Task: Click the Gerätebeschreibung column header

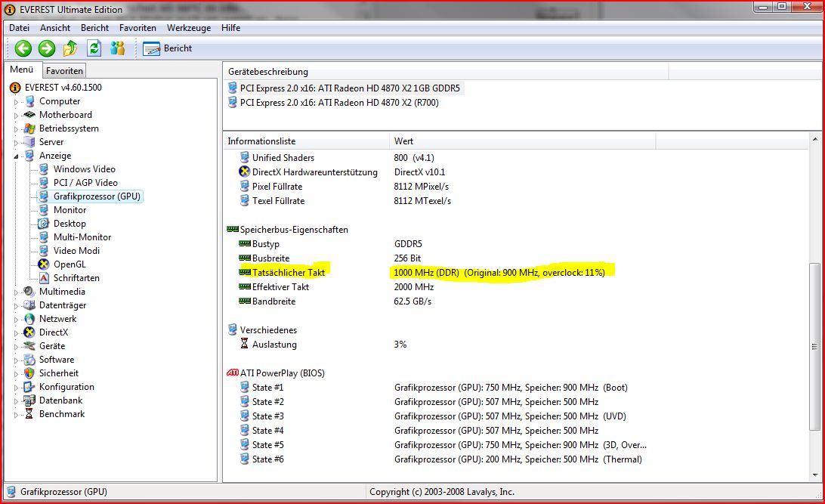Action: tap(446, 72)
